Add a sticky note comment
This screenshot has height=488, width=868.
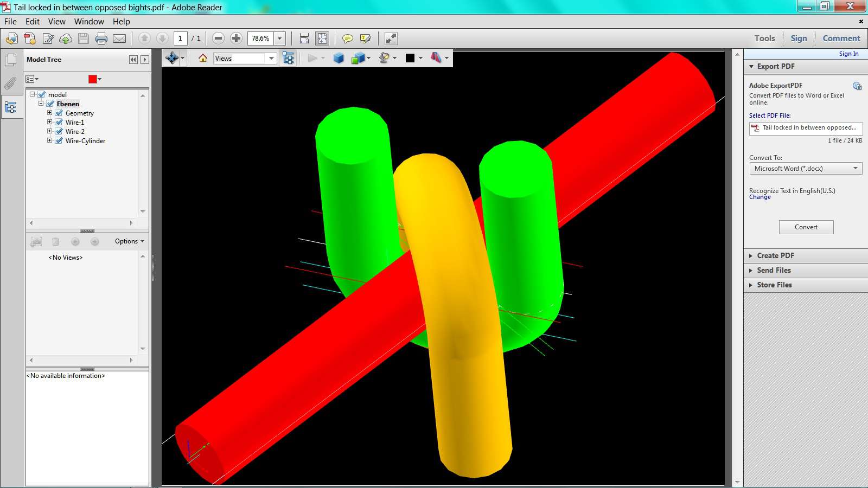348,38
